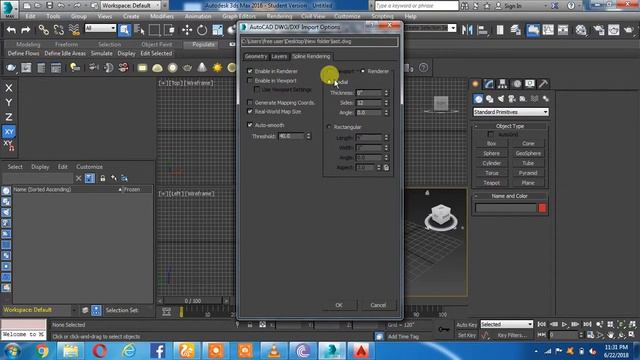Click the X axis constraint button
The height and width of the screenshot is (360, 640).
click(9, 88)
